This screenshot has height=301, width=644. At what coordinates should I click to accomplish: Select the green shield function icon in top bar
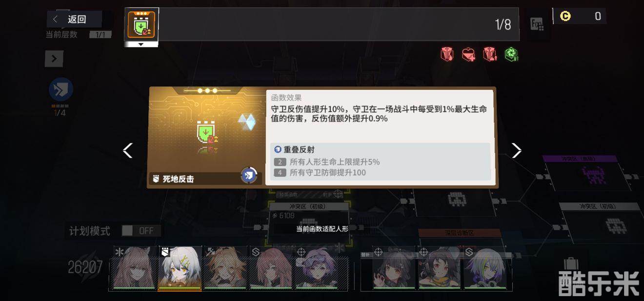coord(141,25)
